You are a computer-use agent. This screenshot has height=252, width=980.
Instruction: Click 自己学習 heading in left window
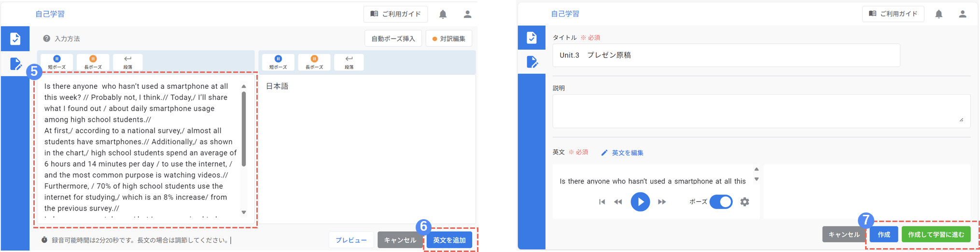click(x=50, y=14)
